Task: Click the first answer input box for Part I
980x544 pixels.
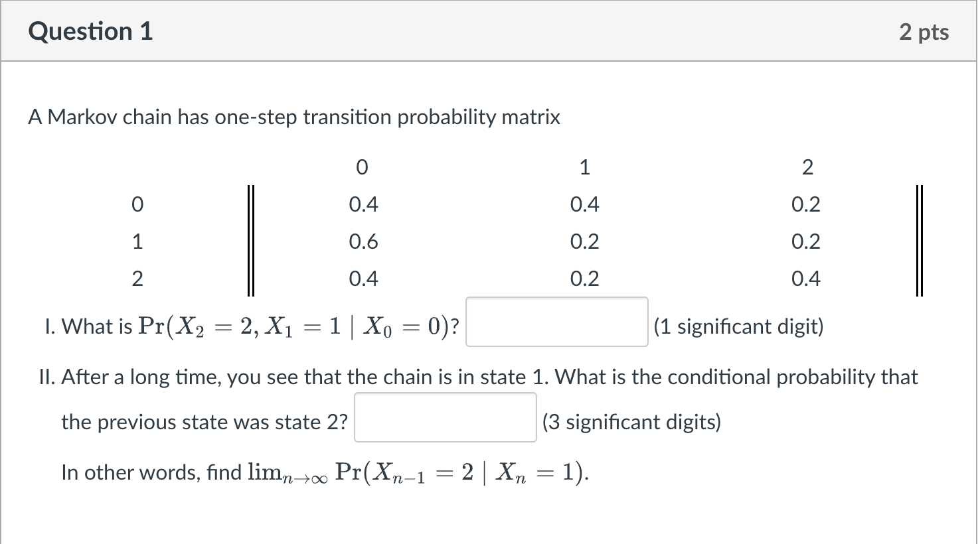Action: [556, 321]
